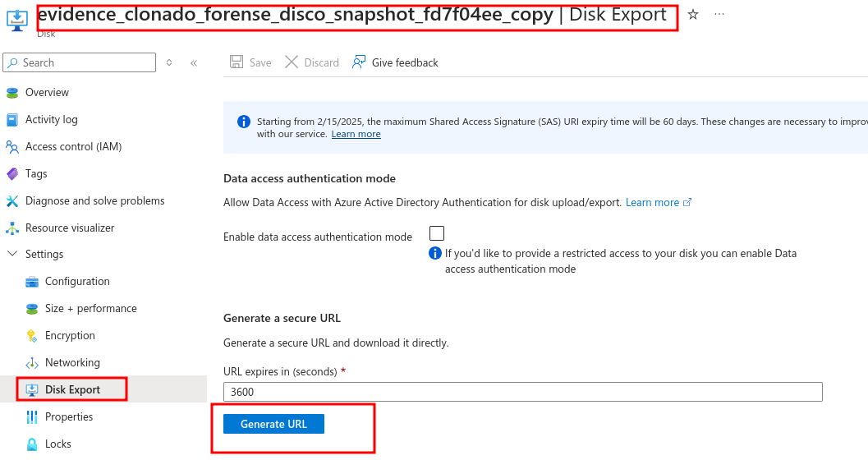Image resolution: width=868 pixels, height=460 pixels.
Task: Click Discard in the toolbar
Action: tap(312, 62)
